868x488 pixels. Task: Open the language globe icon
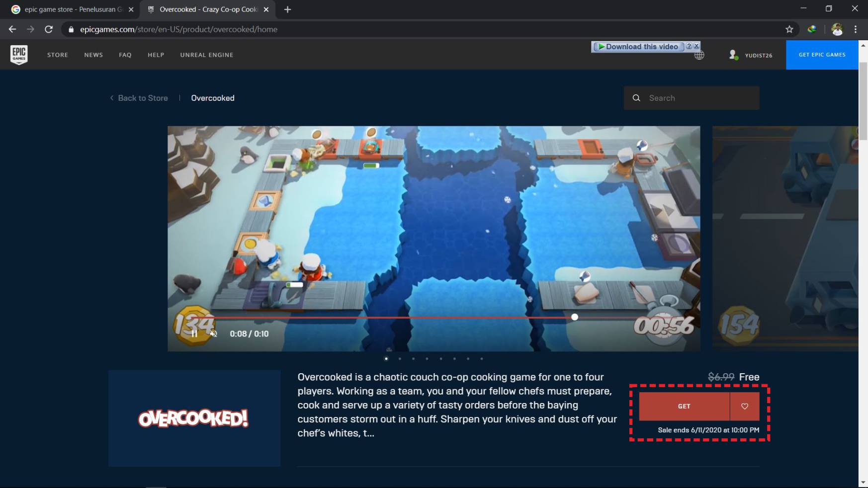(699, 55)
